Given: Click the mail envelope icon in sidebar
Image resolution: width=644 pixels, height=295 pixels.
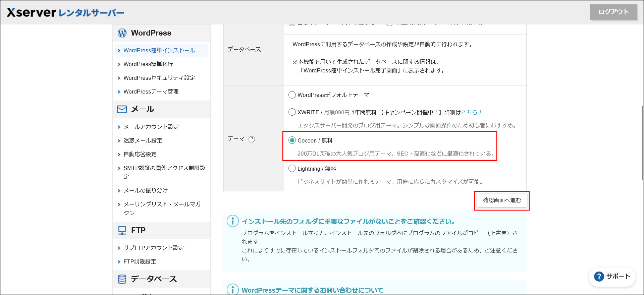Looking at the screenshot, I should click(122, 109).
